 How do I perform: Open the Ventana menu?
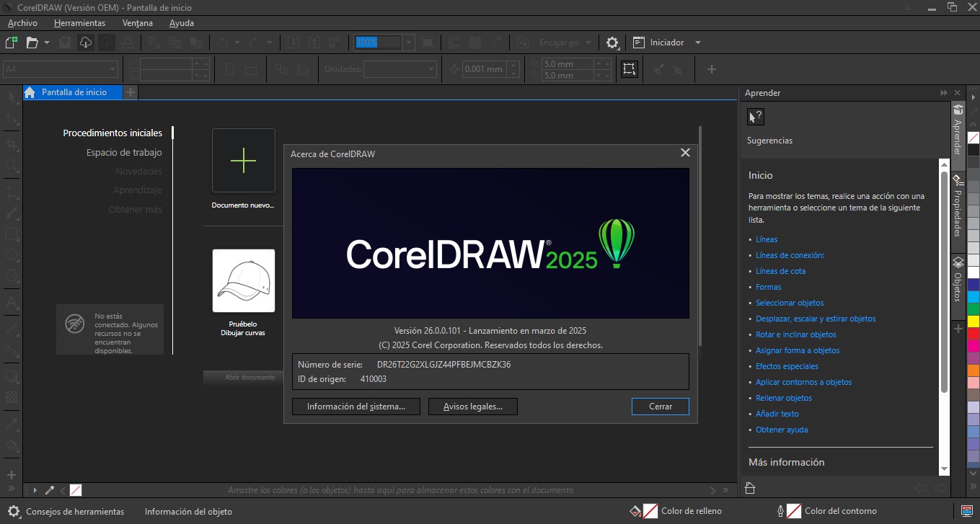tap(136, 22)
